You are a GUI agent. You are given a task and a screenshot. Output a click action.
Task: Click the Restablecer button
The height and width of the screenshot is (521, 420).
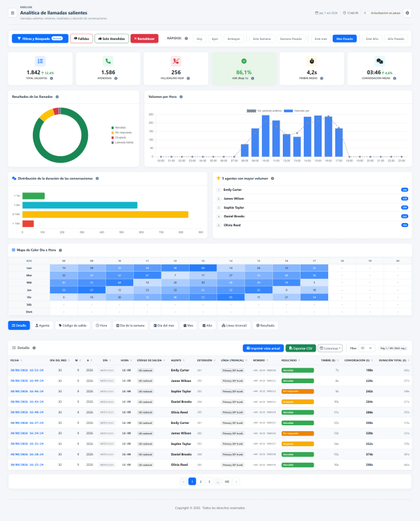[144, 39]
